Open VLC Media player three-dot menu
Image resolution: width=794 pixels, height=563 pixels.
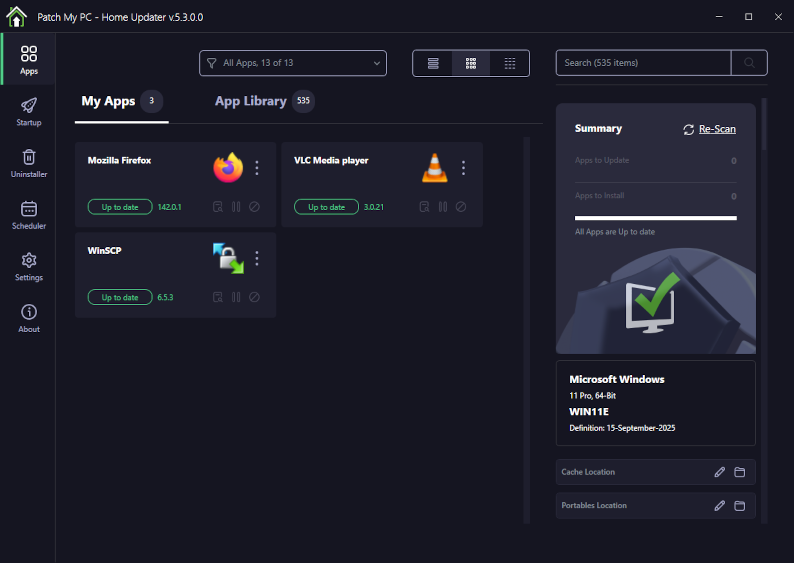pyautogui.click(x=463, y=168)
